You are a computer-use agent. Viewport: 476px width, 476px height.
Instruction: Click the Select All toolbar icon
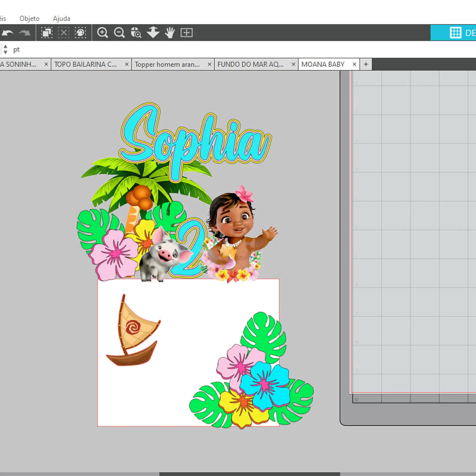click(x=47, y=33)
